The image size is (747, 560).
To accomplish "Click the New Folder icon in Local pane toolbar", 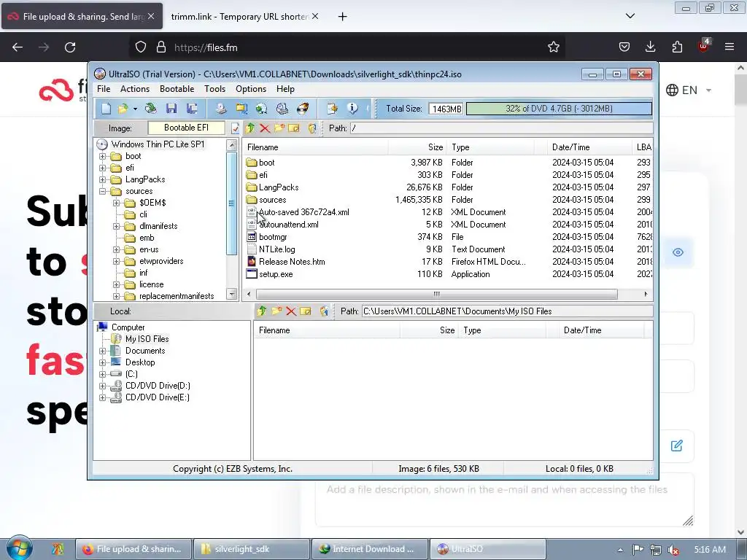I will 276,311.
